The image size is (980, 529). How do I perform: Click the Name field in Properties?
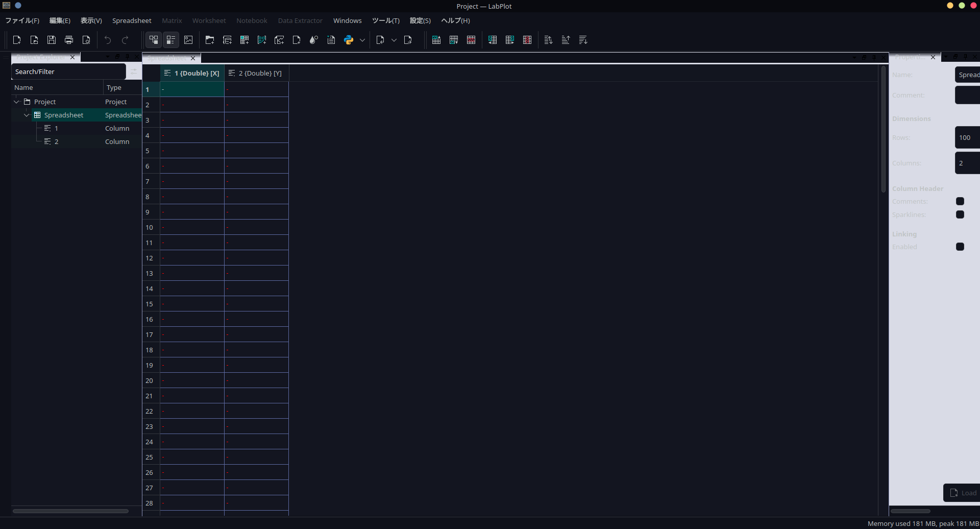pyautogui.click(x=968, y=75)
